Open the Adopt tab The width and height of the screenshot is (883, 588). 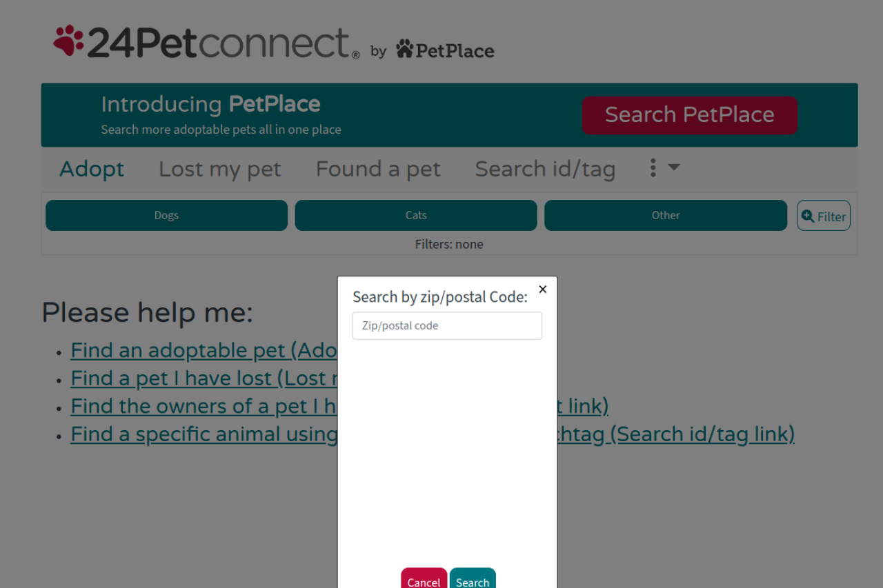pyautogui.click(x=92, y=169)
